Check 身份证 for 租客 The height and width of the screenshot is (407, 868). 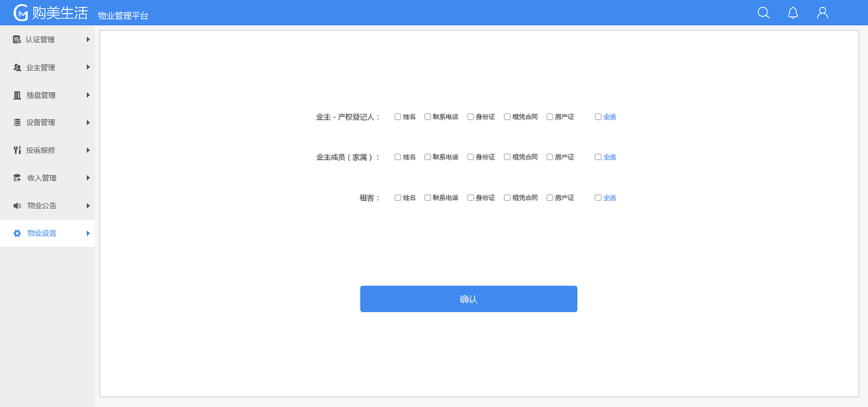click(471, 197)
